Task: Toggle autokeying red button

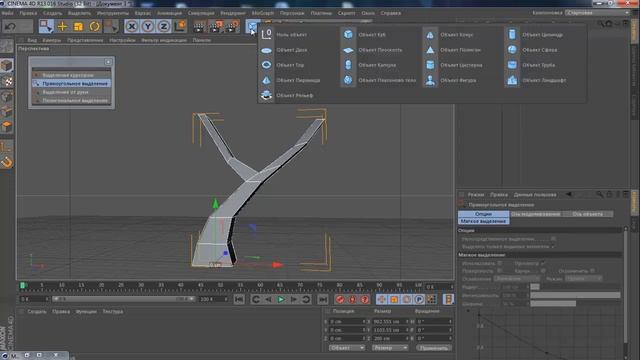Action: pyautogui.click(x=352, y=299)
